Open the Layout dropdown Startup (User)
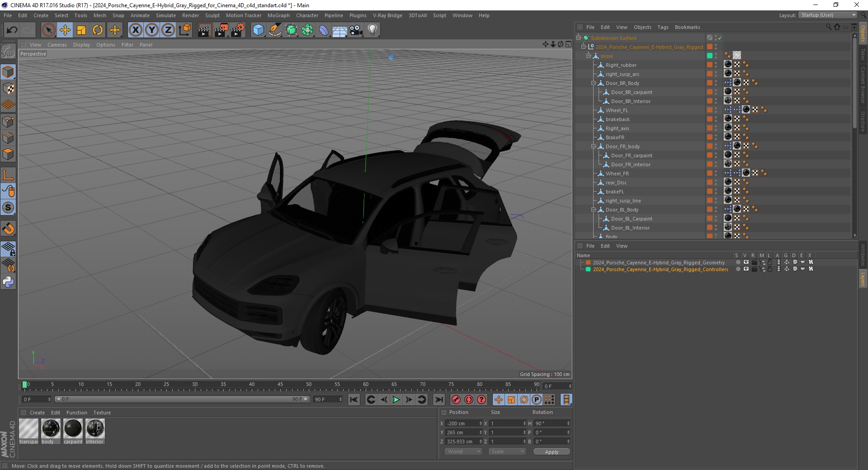 pyautogui.click(x=828, y=15)
